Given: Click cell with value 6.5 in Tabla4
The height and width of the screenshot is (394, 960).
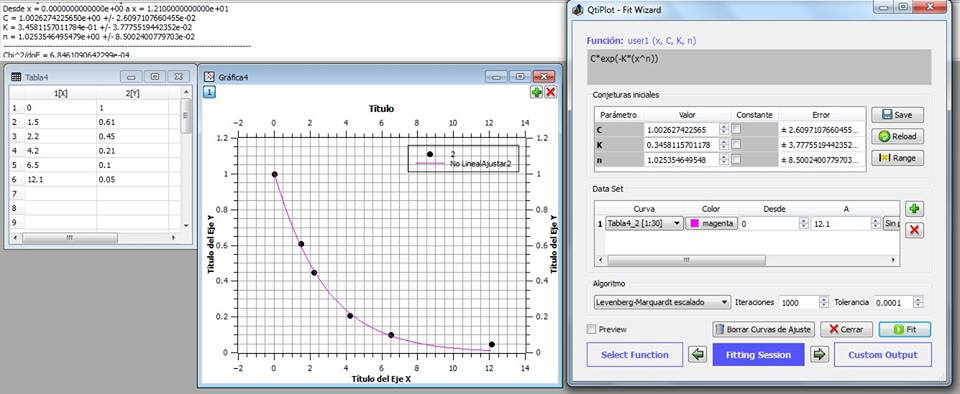Looking at the screenshot, I should 60,165.
